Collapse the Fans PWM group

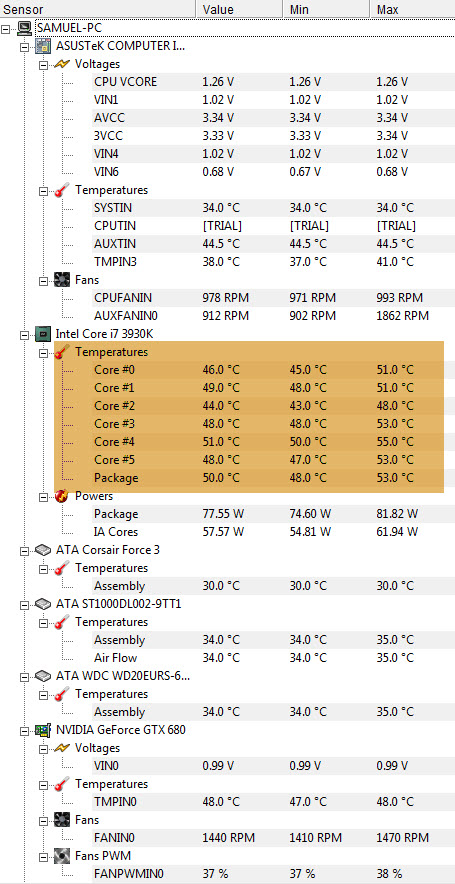tap(43, 856)
